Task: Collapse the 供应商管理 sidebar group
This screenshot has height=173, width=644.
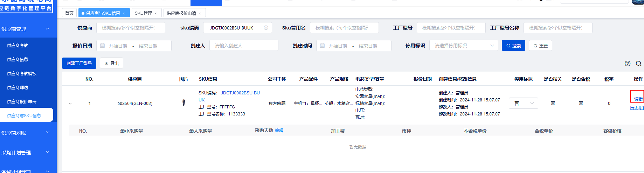Action: point(48,29)
